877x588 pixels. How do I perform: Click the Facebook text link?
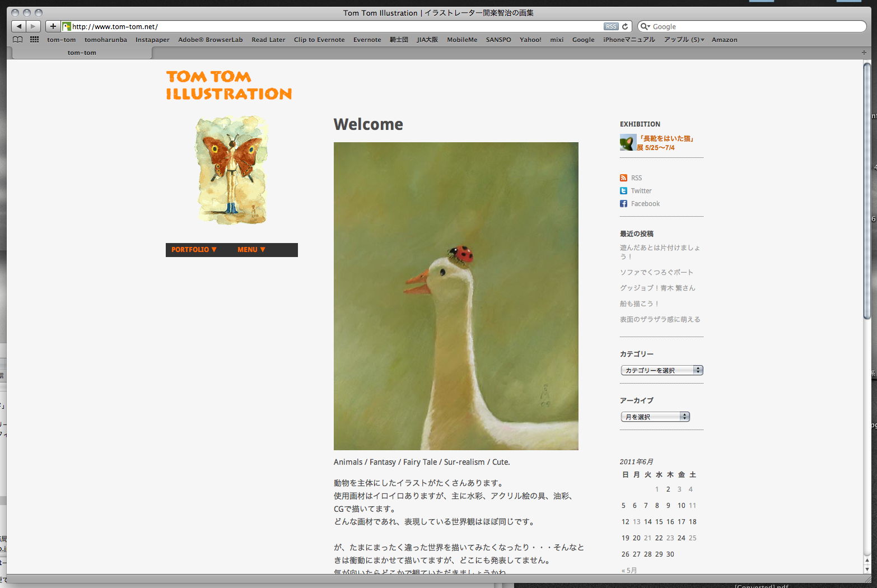click(645, 204)
